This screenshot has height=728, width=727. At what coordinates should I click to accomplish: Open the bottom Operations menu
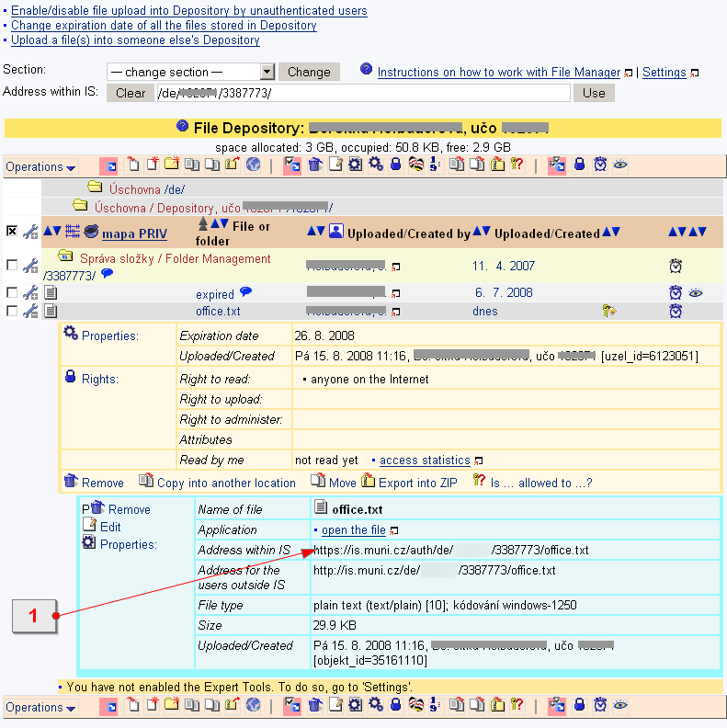click(x=40, y=707)
